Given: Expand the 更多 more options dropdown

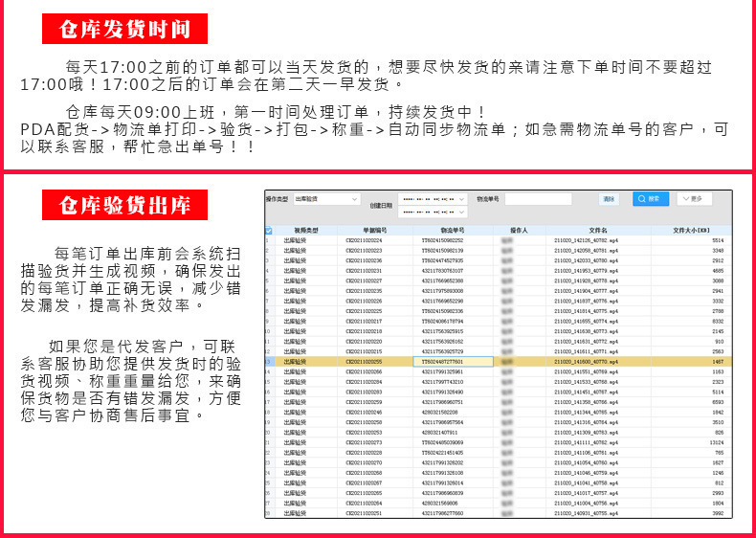Looking at the screenshot, I should point(694,199).
